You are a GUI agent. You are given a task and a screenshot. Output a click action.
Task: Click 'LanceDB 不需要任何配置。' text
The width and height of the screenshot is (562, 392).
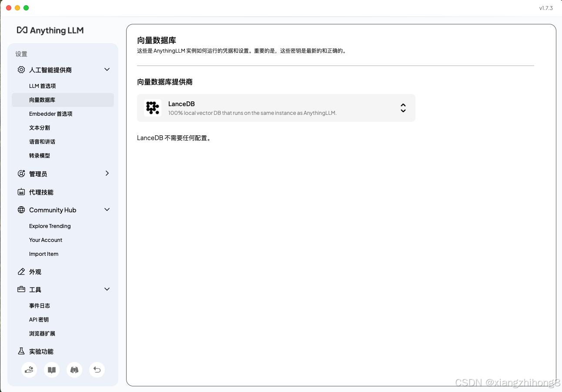coord(174,138)
